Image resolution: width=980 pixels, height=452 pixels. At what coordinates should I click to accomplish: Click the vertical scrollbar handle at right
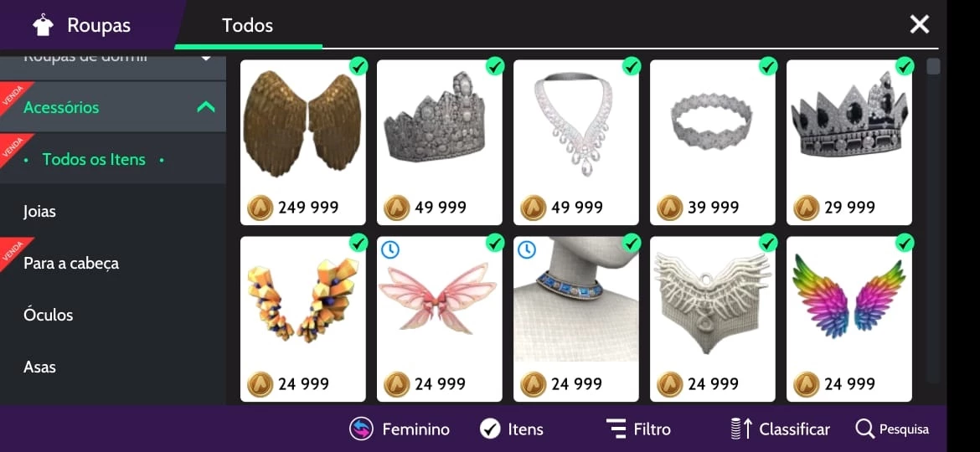tap(933, 66)
